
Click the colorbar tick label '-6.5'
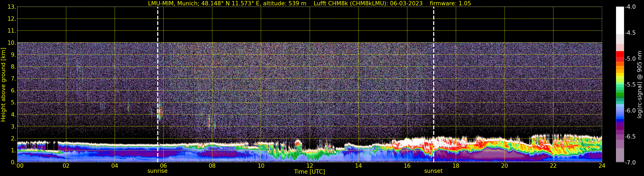[630, 137]
